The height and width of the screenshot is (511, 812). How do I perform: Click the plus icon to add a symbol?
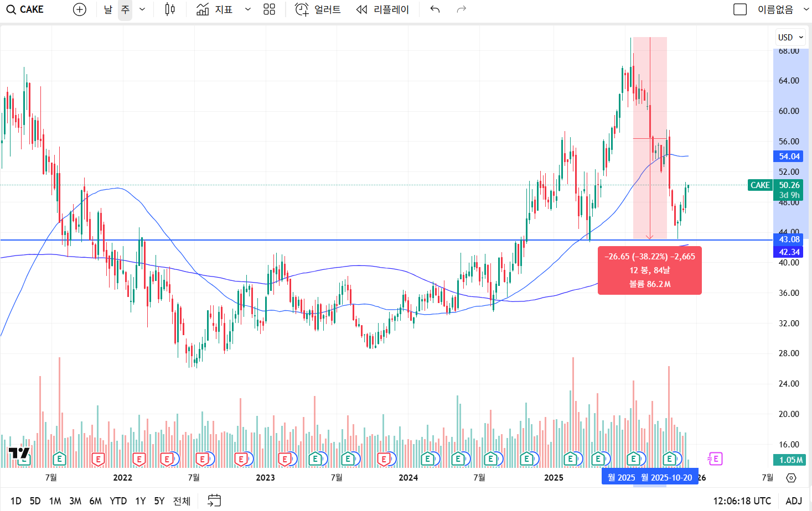[x=80, y=9]
